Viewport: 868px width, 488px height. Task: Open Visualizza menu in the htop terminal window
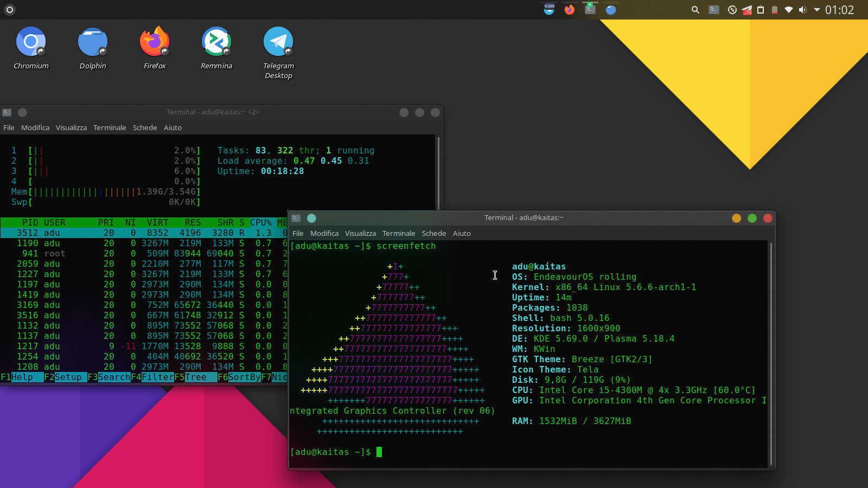click(x=71, y=127)
